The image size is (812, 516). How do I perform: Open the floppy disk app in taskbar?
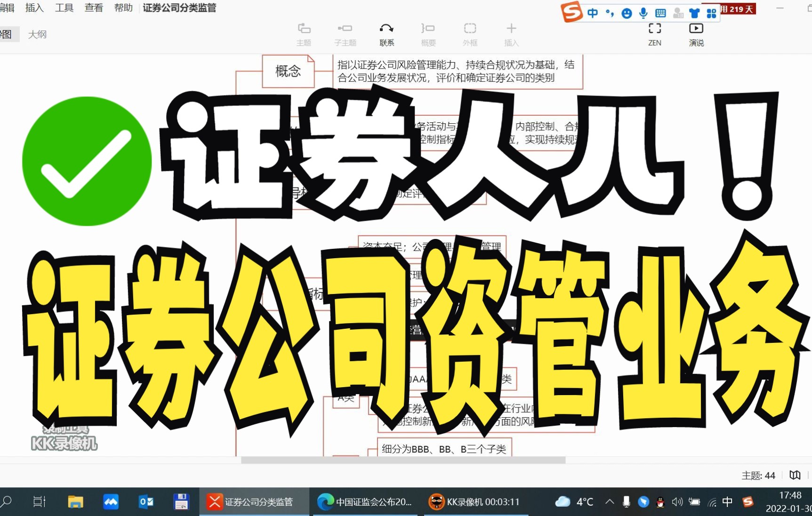181,502
